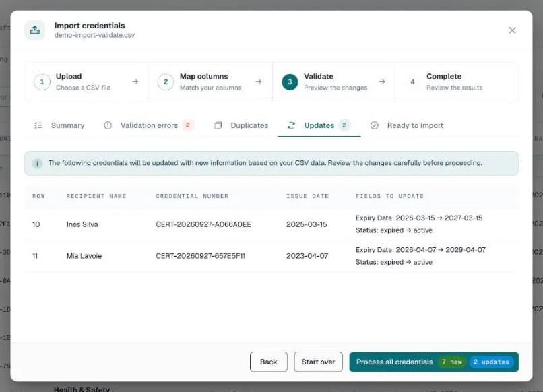Click Expiry Date change ending 2029-04-07

[x=420, y=250]
